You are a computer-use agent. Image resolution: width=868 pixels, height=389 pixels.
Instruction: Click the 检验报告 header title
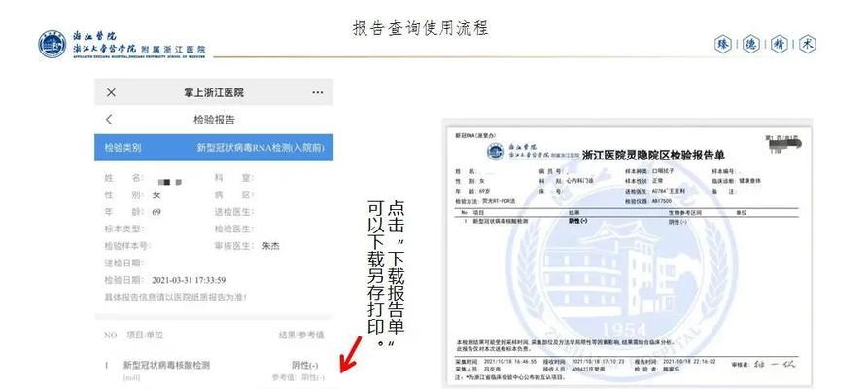[214, 120]
